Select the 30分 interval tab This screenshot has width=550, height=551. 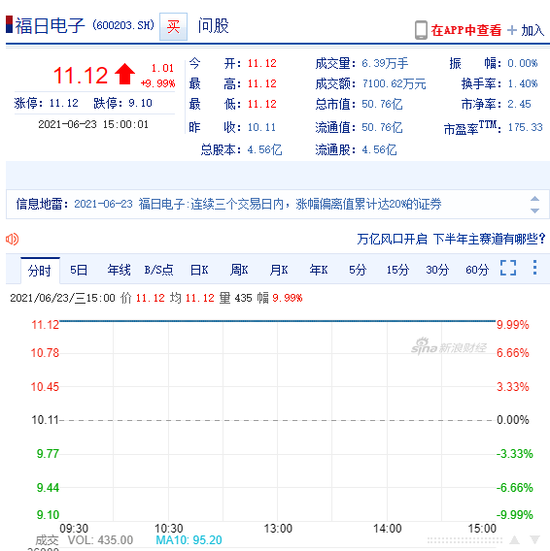438,270
